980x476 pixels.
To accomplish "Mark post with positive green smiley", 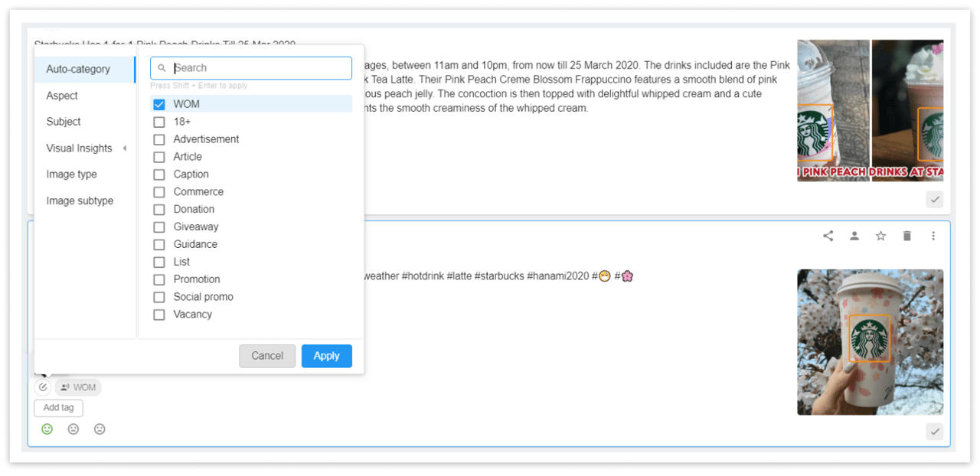I will click(47, 429).
